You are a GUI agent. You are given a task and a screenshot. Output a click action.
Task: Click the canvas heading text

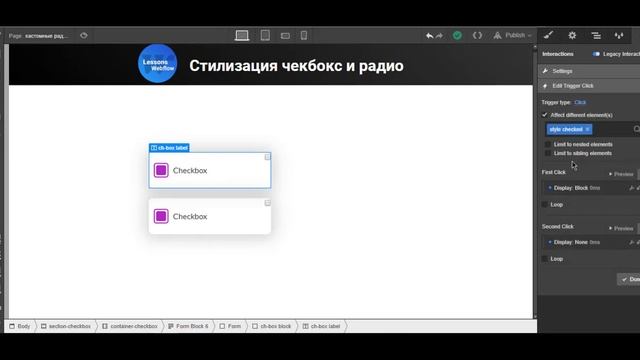(296, 66)
